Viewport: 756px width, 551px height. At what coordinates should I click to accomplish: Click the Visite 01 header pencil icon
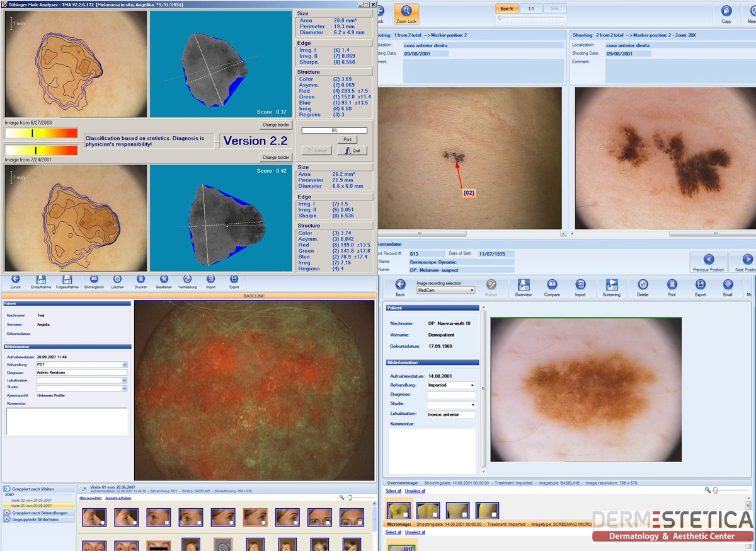click(84, 489)
